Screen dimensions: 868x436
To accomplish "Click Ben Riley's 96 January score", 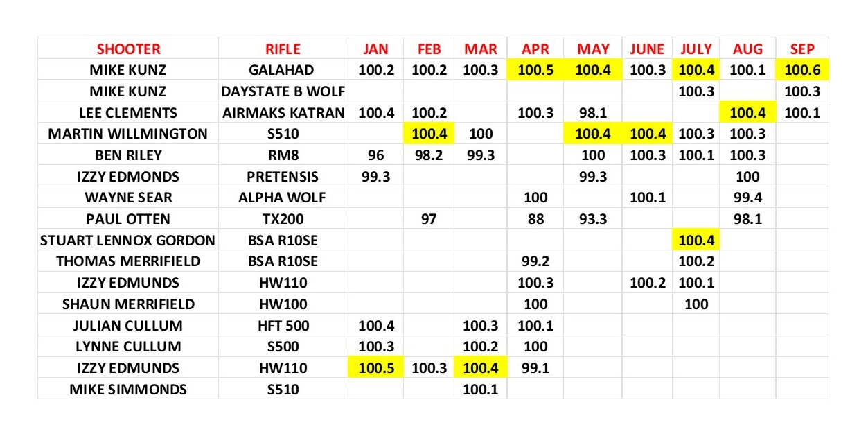I will coord(375,155).
